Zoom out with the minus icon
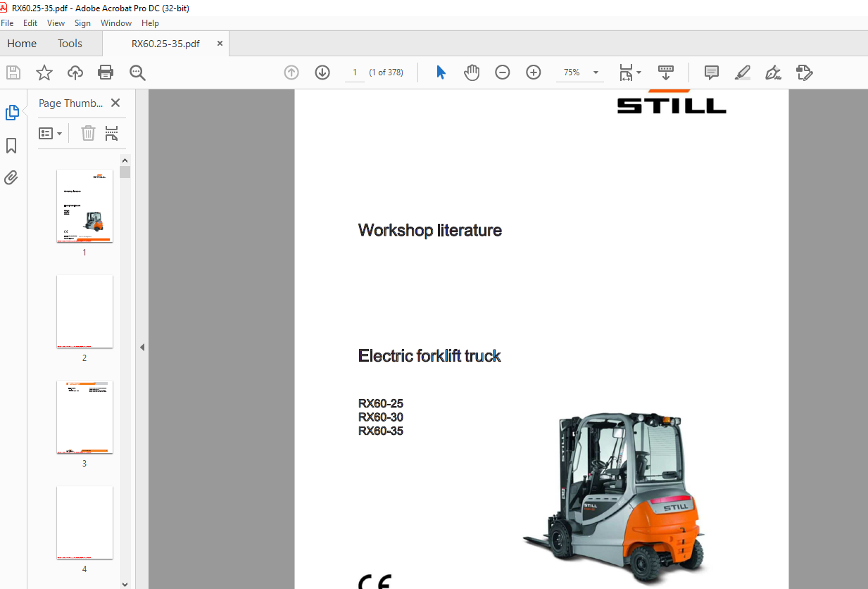868x589 pixels. (503, 72)
